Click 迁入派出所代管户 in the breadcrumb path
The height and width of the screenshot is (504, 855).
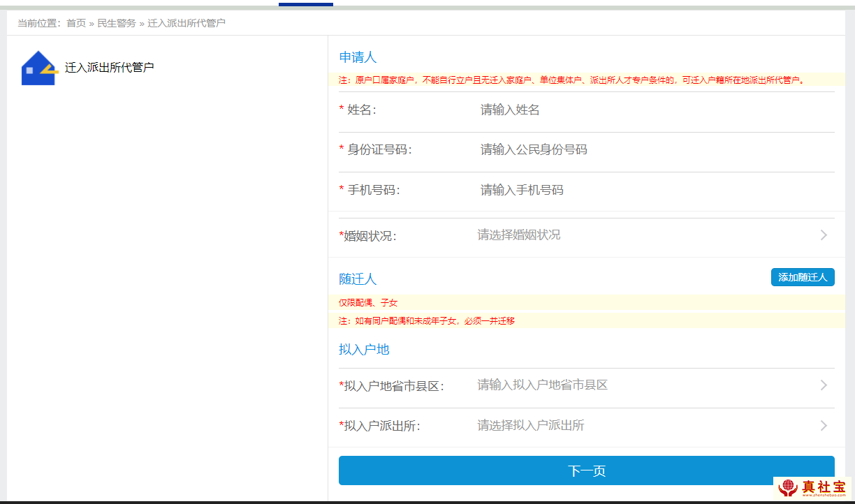click(187, 23)
